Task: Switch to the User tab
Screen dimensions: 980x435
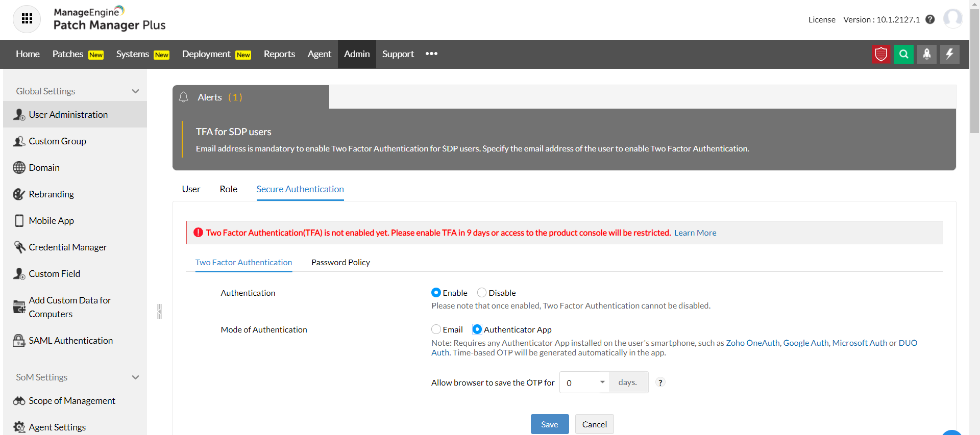Action: click(191, 189)
